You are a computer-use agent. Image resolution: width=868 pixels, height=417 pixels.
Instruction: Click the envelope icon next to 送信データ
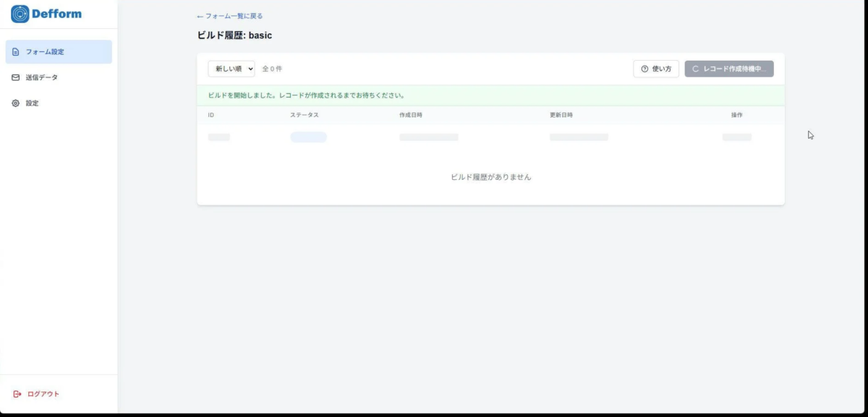(14, 77)
